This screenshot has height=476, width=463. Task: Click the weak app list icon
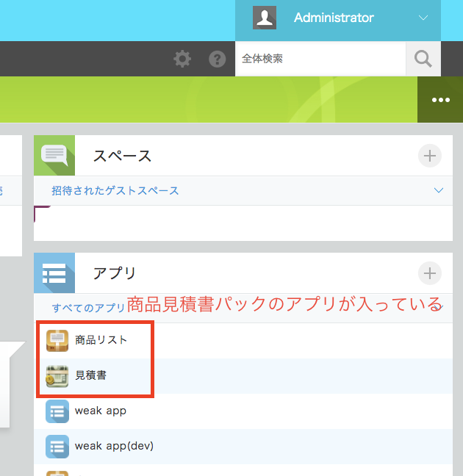coord(57,411)
